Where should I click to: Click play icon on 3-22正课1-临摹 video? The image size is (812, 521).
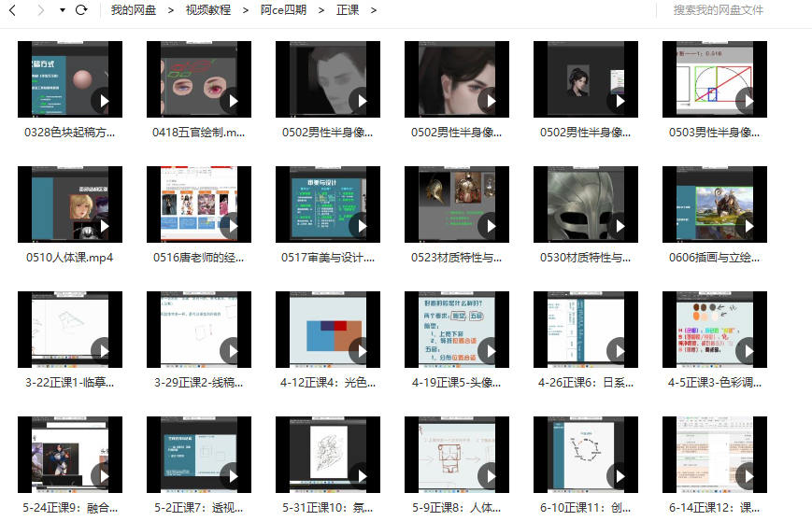(x=101, y=350)
